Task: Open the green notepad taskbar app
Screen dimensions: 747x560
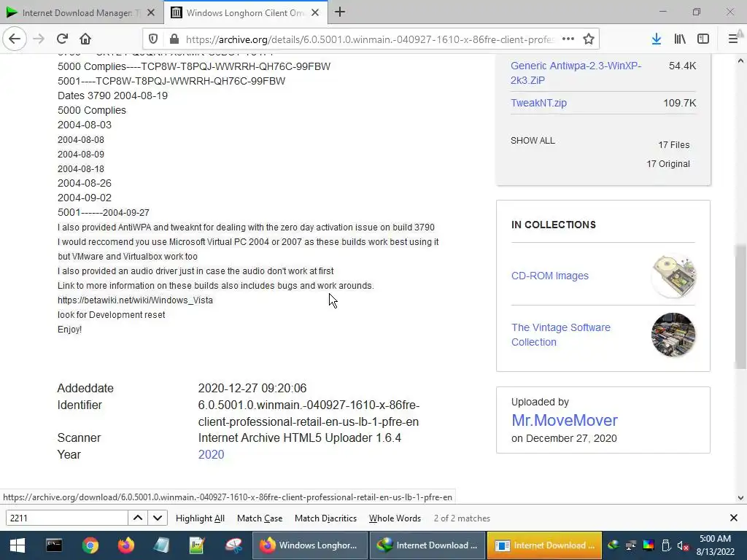Action: point(197,545)
